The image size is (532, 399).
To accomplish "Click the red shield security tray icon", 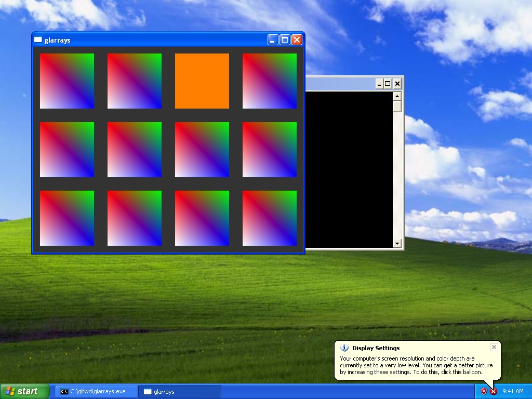I will (x=484, y=392).
